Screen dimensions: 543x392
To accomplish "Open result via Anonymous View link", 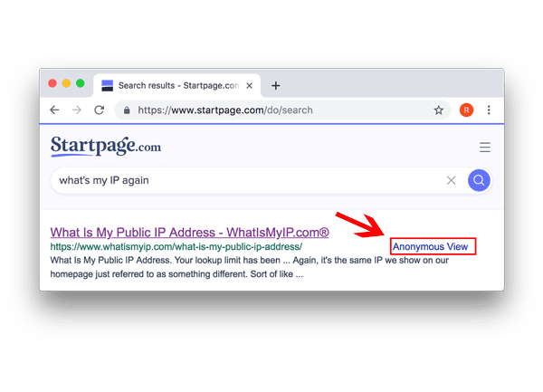I will point(430,246).
